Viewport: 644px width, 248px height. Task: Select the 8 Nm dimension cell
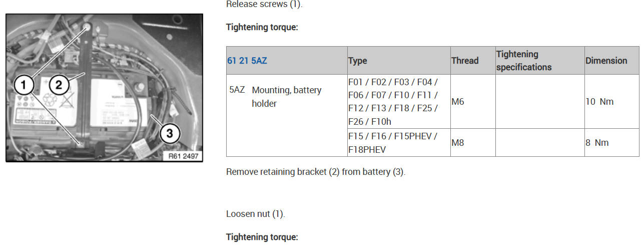[x=597, y=143]
